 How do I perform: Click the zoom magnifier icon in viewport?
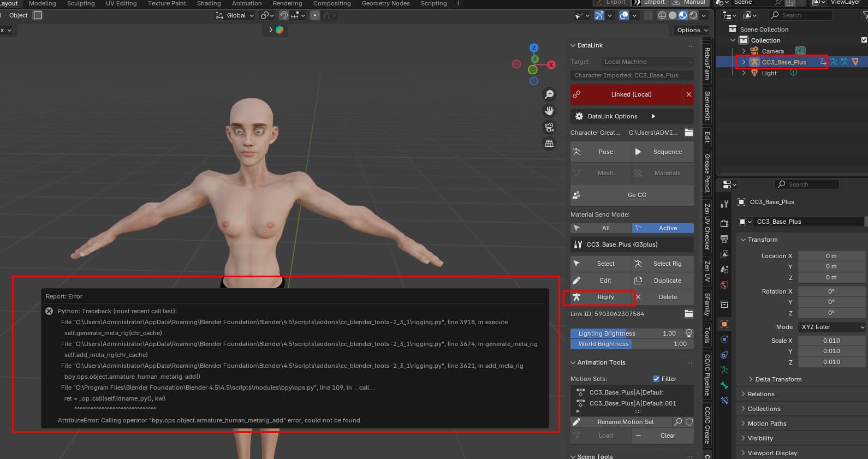click(549, 94)
